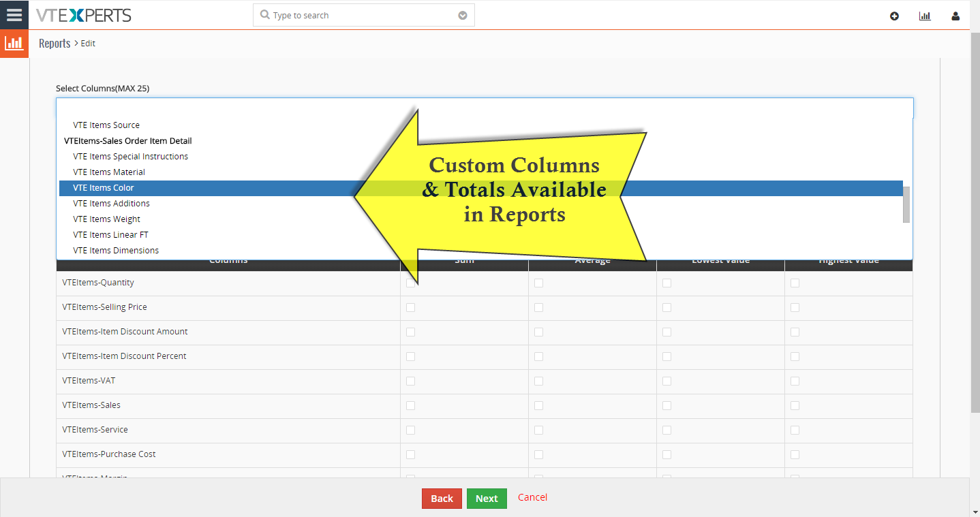The width and height of the screenshot is (980, 517).
Task: Check Average for VTEItems-Sales
Action: 538,405
